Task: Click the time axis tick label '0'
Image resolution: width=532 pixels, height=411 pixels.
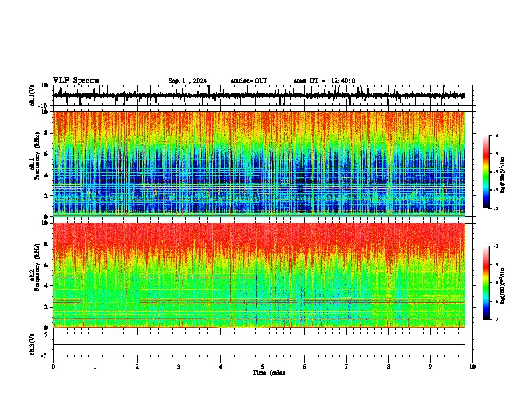Action: coord(53,367)
